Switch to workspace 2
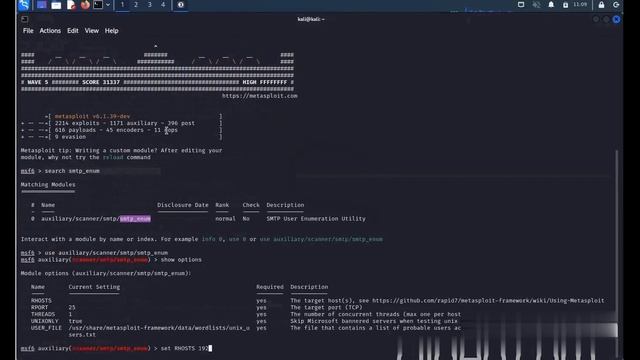The height and width of the screenshot is (360, 640). pos(136,5)
